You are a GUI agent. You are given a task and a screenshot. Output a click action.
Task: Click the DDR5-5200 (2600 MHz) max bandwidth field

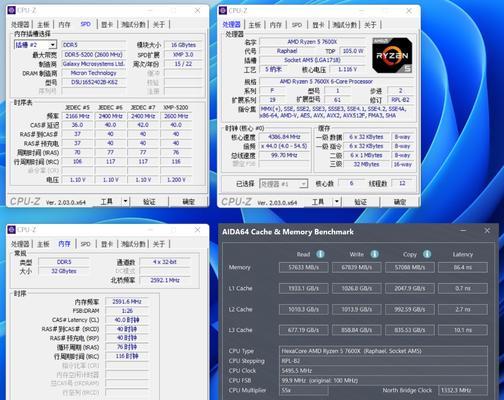(x=93, y=54)
